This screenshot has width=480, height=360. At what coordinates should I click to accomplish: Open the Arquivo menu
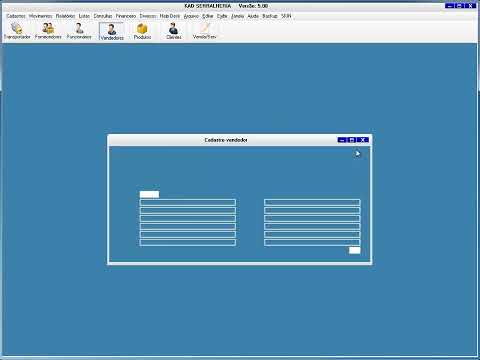[191, 16]
